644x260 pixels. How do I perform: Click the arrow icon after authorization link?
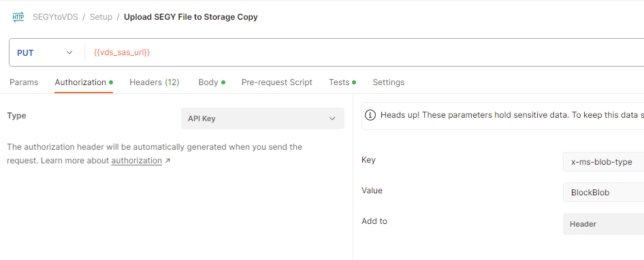click(167, 161)
